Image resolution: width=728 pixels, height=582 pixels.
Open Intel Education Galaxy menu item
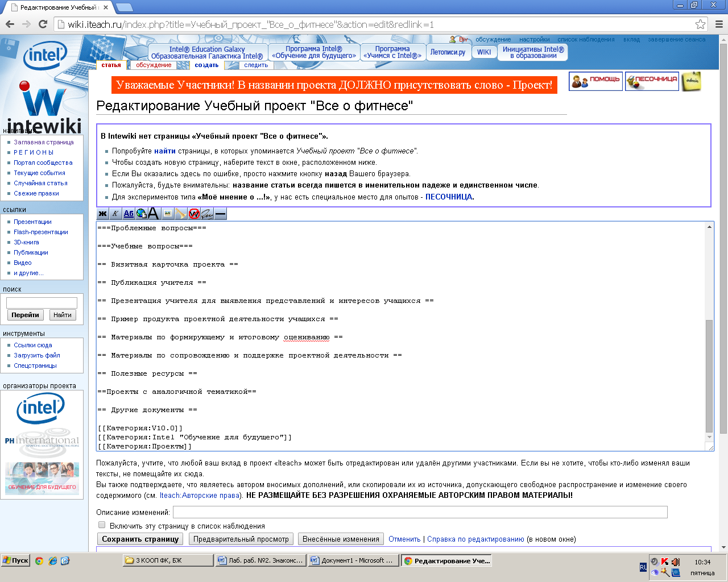click(x=207, y=52)
